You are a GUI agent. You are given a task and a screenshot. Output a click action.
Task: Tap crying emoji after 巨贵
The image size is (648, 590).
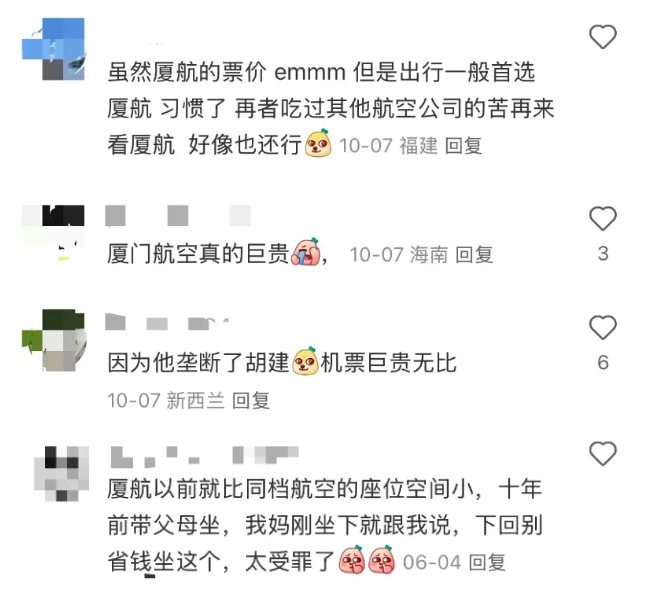click(x=305, y=252)
